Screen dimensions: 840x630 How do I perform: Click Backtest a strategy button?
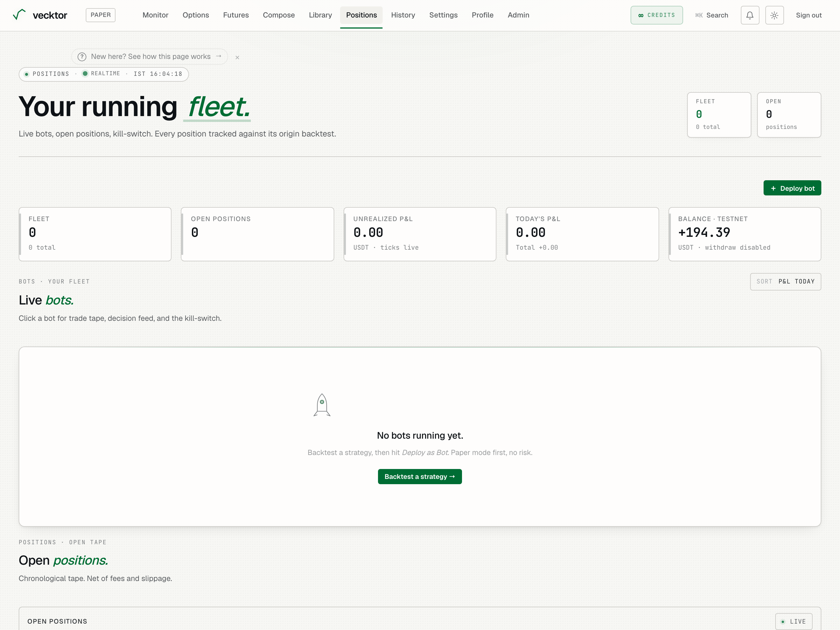(x=420, y=477)
